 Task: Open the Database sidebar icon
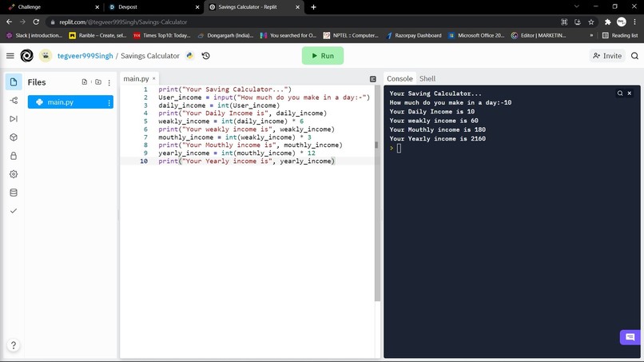pyautogui.click(x=14, y=193)
